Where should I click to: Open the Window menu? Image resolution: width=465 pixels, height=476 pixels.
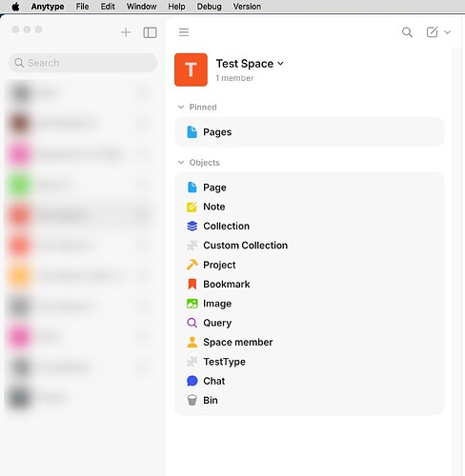[141, 7]
